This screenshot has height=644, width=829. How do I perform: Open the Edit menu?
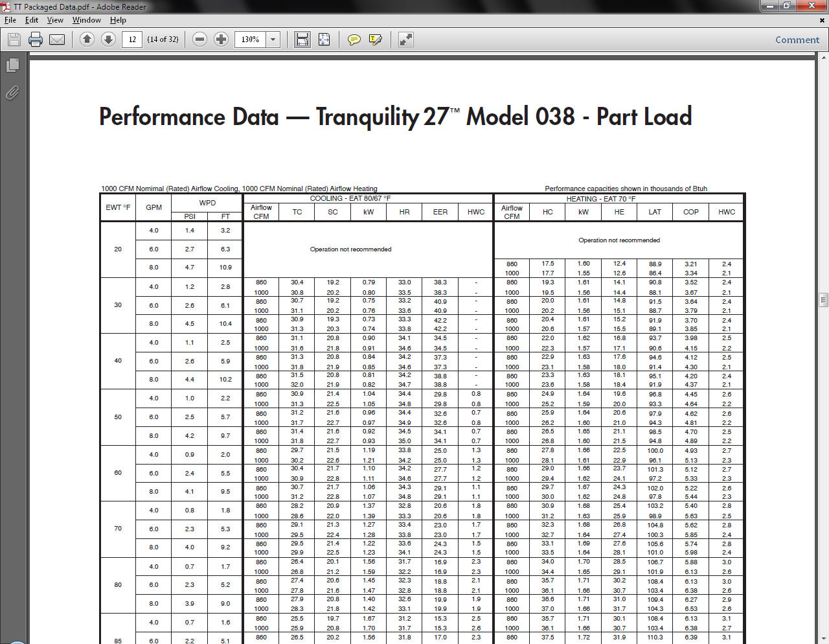[32, 20]
